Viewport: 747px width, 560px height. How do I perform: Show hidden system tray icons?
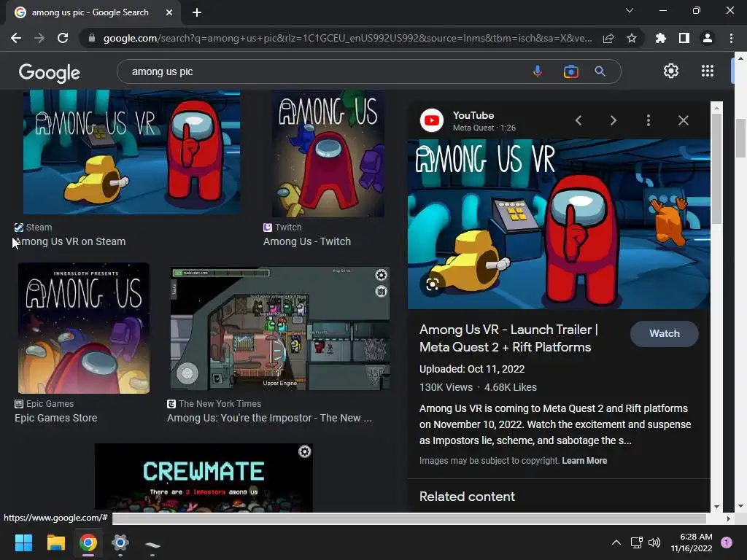point(616,542)
